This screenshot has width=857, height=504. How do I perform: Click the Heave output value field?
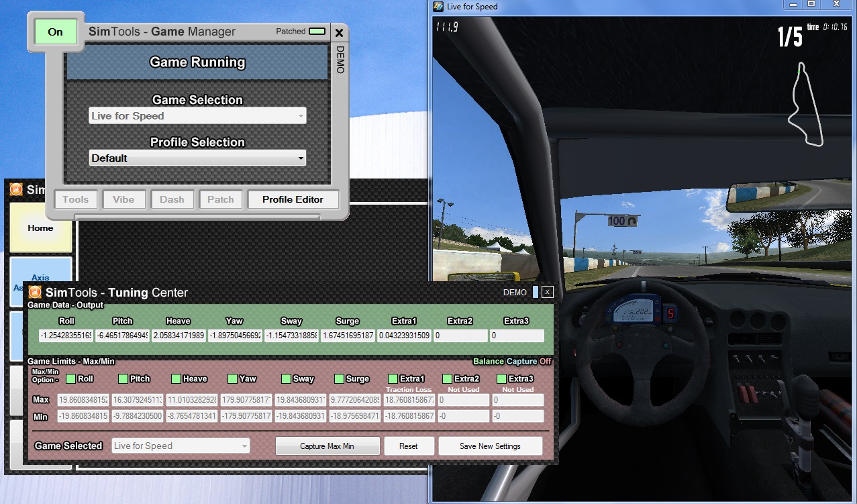pos(179,336)
